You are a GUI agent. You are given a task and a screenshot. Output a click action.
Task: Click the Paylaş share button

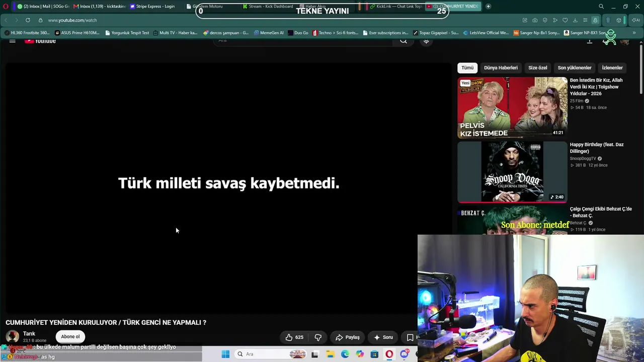348,337
